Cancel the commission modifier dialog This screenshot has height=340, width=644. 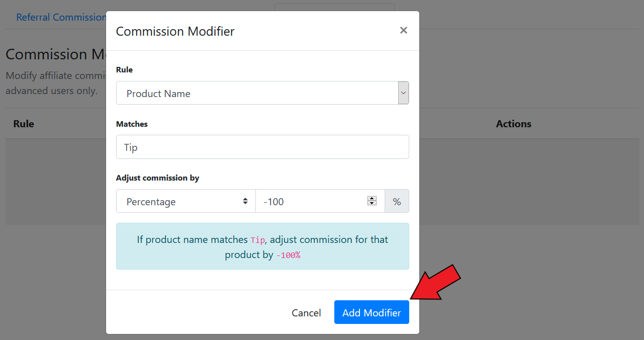306,312
